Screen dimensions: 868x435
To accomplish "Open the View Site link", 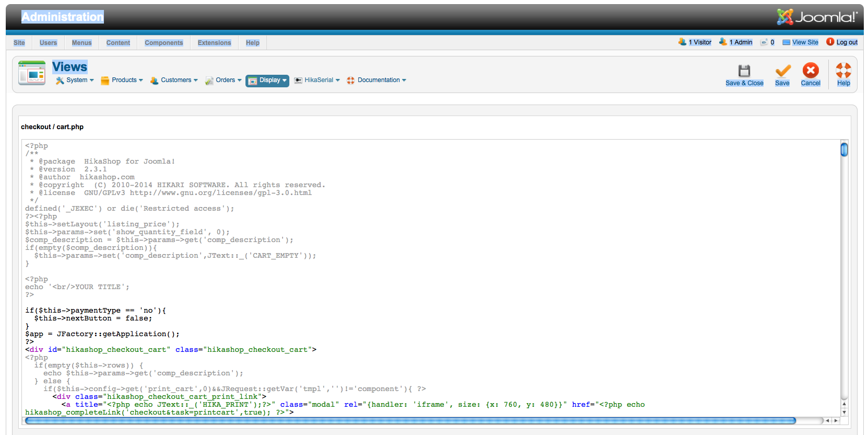I will point(801,42).
